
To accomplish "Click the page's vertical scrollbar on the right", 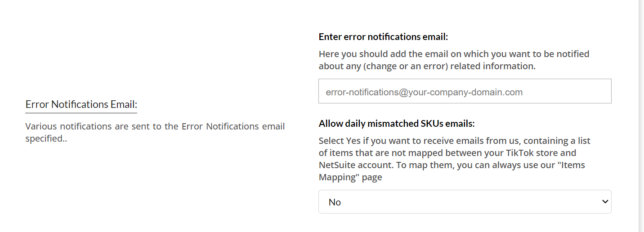I will 641,116.
